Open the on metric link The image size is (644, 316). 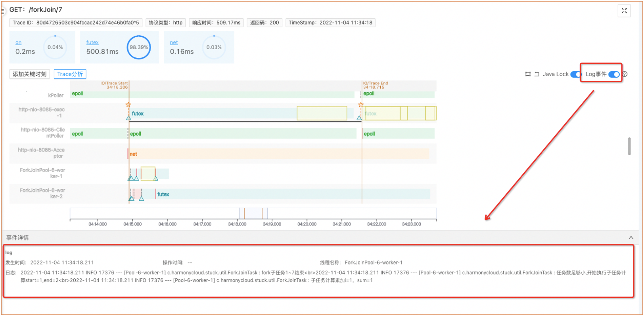tap(18, 42)
